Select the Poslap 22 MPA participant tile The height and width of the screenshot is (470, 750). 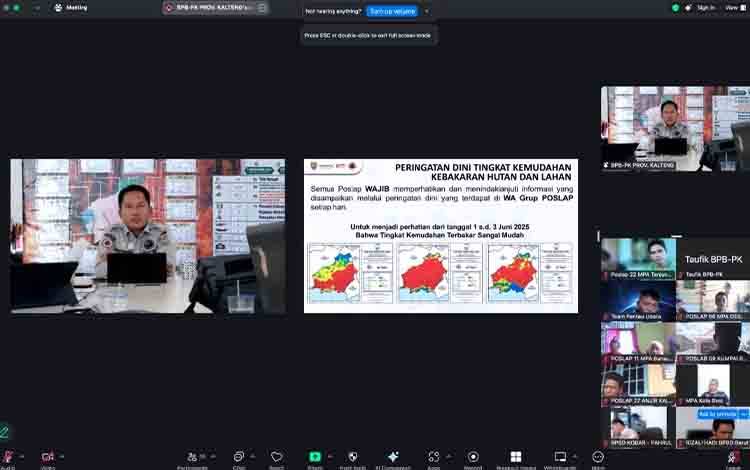[639, 259]
